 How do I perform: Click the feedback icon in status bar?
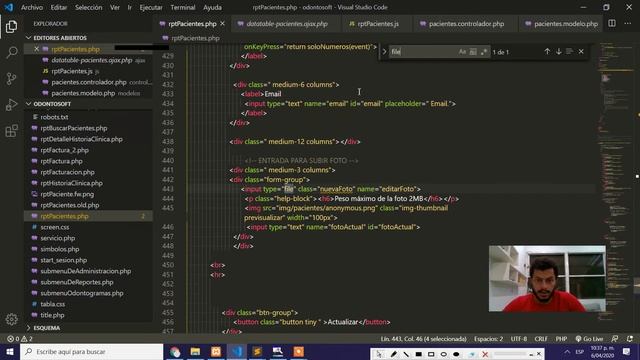[x=615, y=339]
